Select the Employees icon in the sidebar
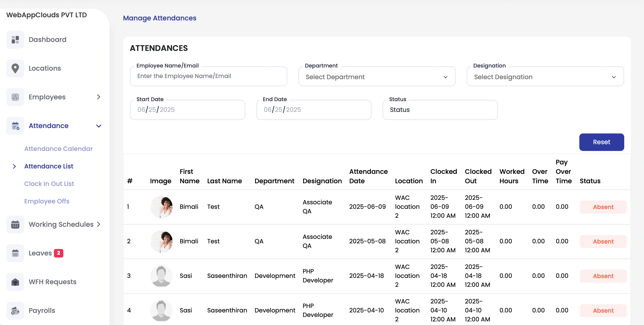 coord(15,97)
